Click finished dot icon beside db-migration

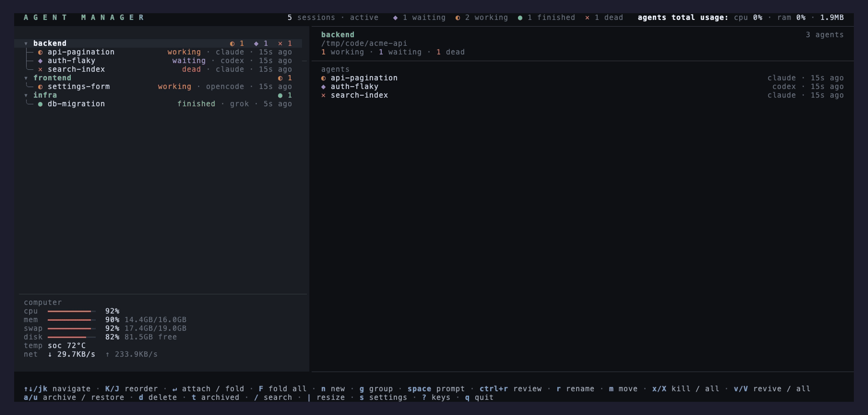[40, 104]
